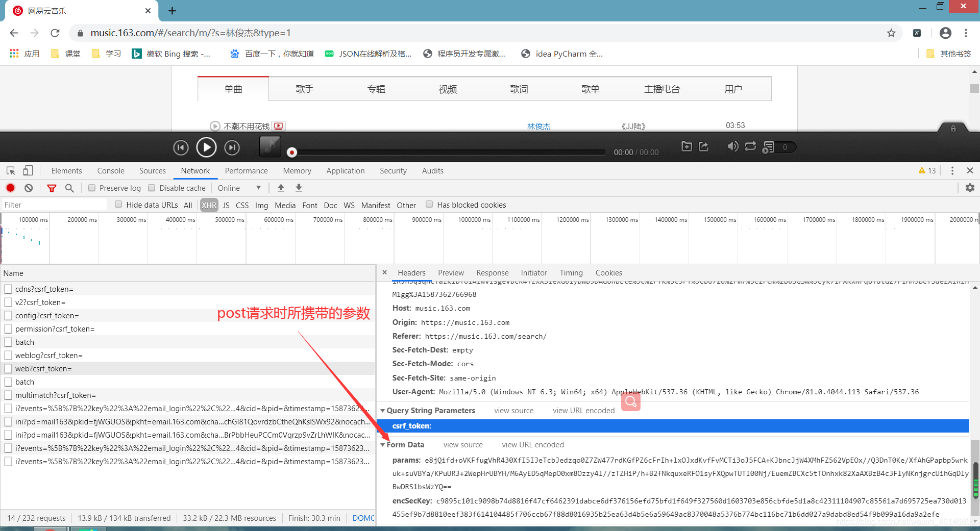This screenshot has height=531, width=980.
Task: Lock the player bar with padlock icon
Action: [x=953, y=129]
